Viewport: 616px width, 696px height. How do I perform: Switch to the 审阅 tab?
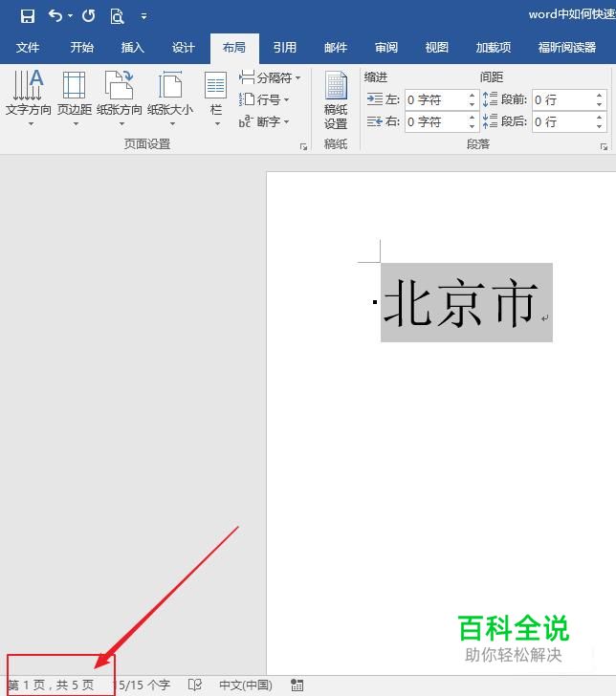click(385, 47)
